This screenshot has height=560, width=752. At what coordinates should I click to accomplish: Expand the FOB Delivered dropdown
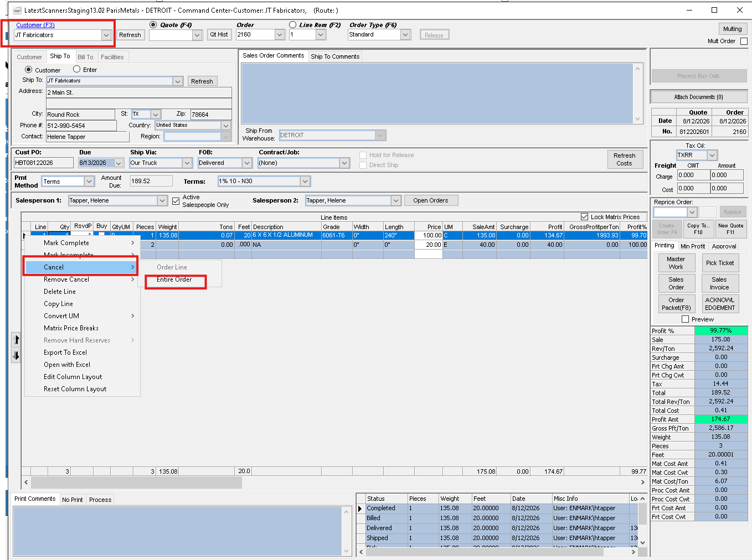pyautogui.click(x=247, y=163)
